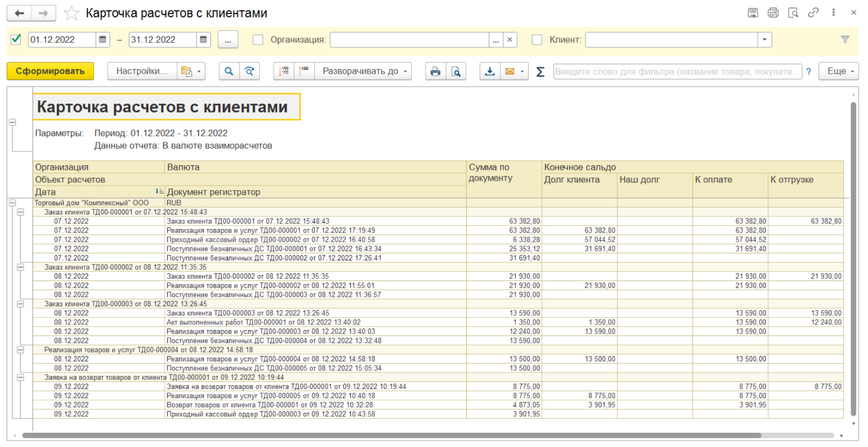This screenshot has width=868, height=447.
Task: Open start date calendar picker
Action: [103, 40]
